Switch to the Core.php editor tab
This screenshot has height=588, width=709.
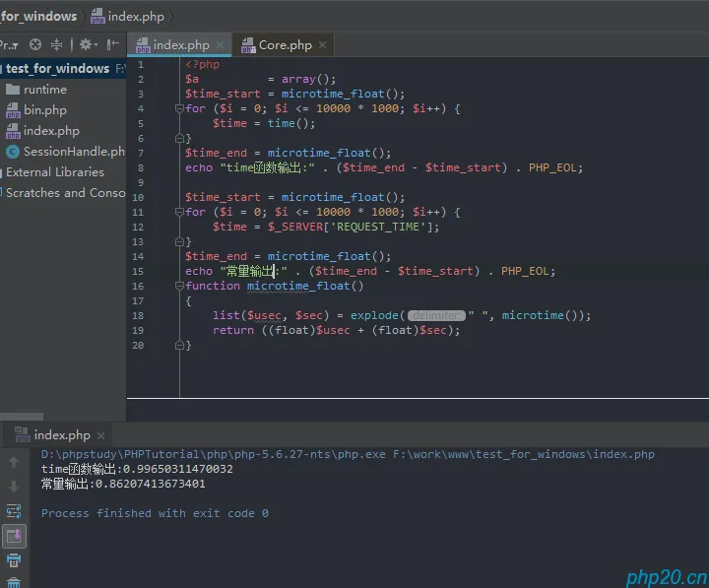pos(285,44)
